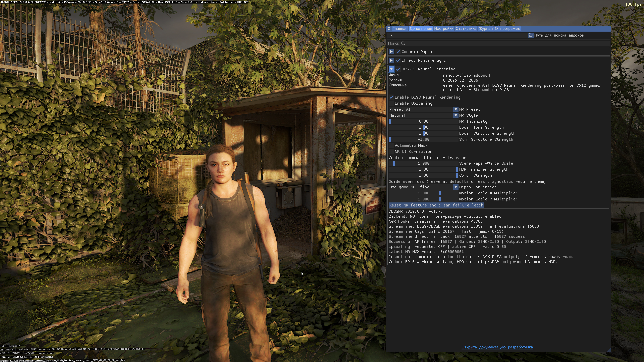
Task: Select the Дополнения tab
Action: [420, 29]
